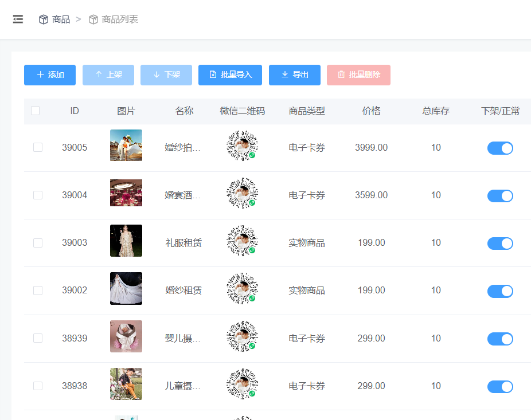
Task: Click the WeChat QR code for product 39004
Action: (242, 193)
